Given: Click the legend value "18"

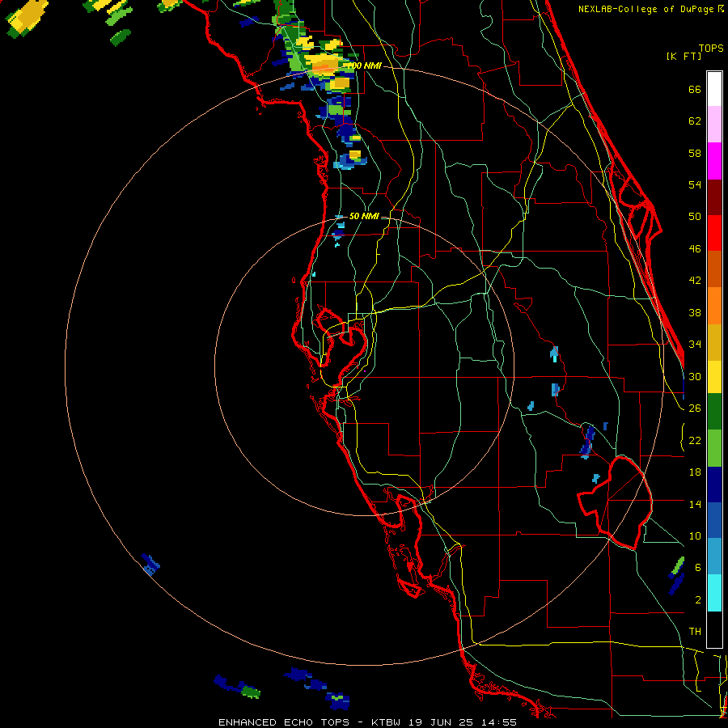Looking at the screenshot, I should 695,472.
